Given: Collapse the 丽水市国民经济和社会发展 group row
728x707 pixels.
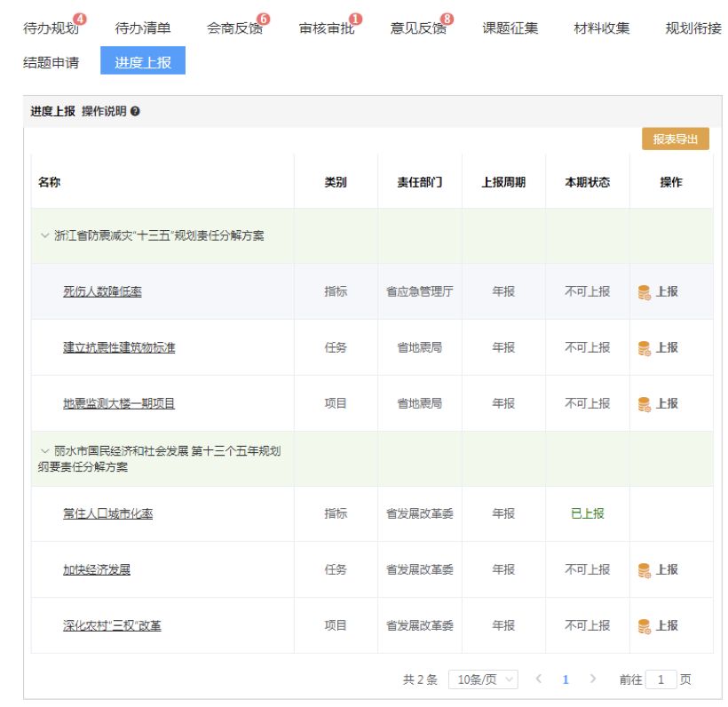Looking at the screenshot, I should tap(44, 451).
